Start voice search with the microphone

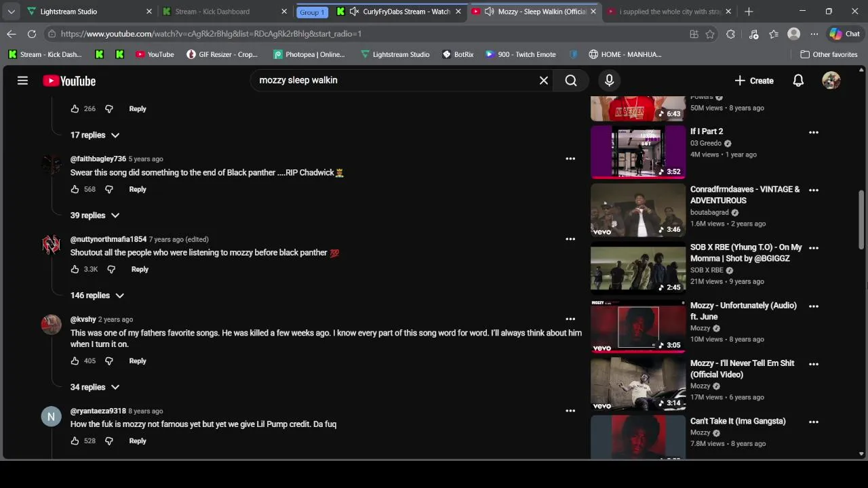(609, 81)
